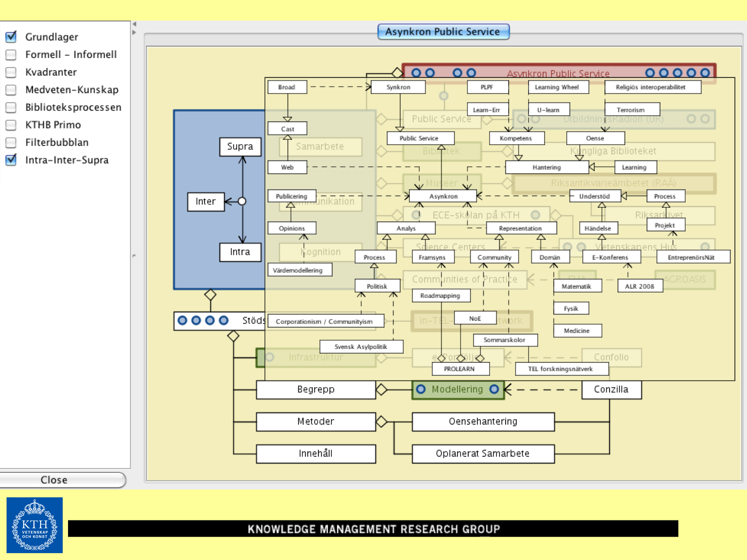Click the Oplanerat Samarbete box
This screenshot has height=560, width=747.
(483, 453)
